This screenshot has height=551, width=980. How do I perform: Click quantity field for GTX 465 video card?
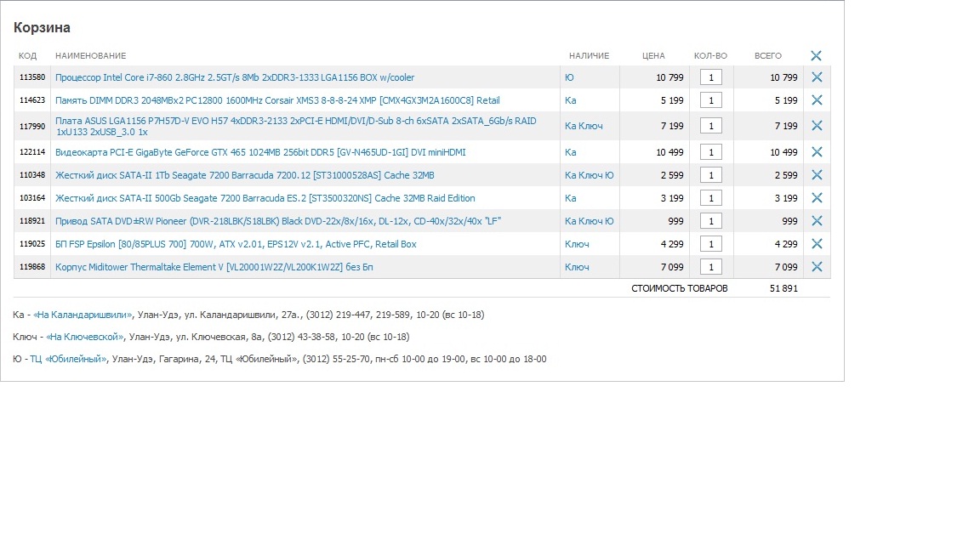(x=710, y=152)
